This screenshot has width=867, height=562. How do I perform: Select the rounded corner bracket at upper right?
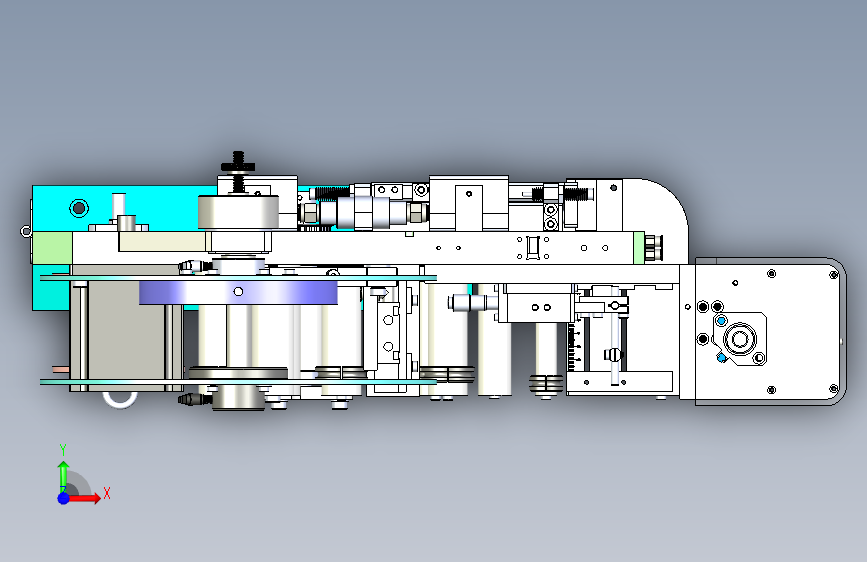click(x=655, y=220)
